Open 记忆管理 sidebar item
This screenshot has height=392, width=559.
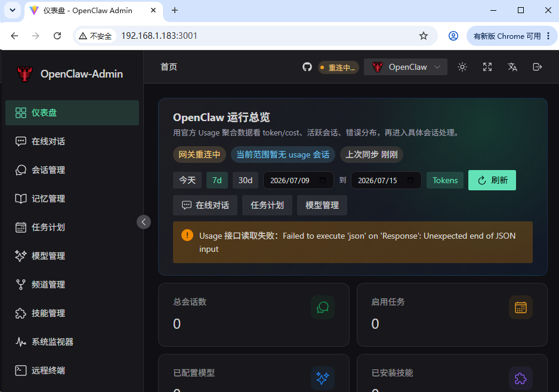(x=72, y=199)
